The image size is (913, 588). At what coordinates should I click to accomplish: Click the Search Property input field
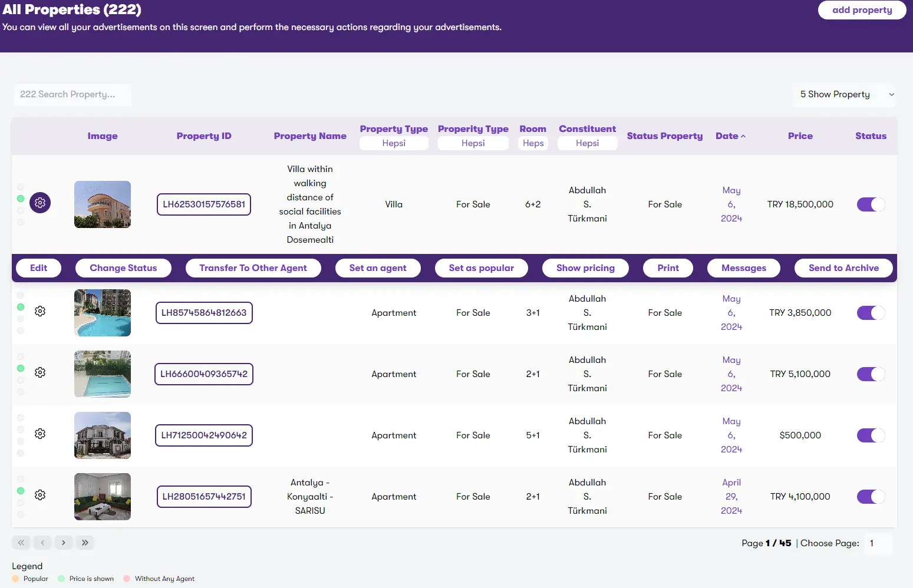pyautogui.click(x=72, y=94)
